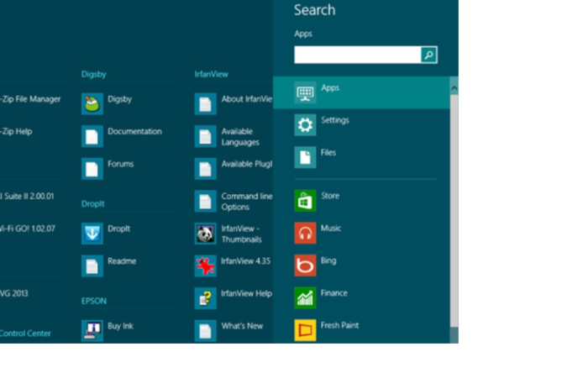The height and width of the screenshot is (368, 588).
Task: Open the Fi GO! 1.02.07 entry
Action: pos(28,229)
